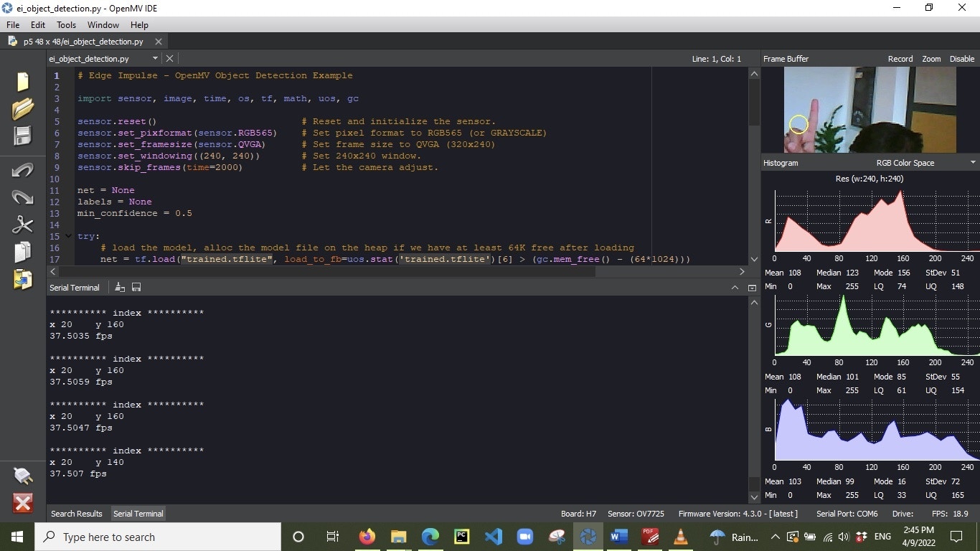The image size is (980, 551).
Task: Switch to the Search Results tab
Action: coord(77,514)
